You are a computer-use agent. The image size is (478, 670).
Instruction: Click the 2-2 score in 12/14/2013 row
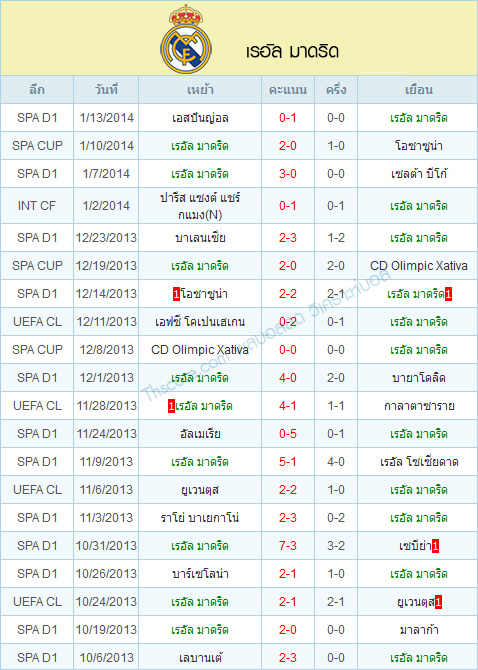tap(288, 294)
